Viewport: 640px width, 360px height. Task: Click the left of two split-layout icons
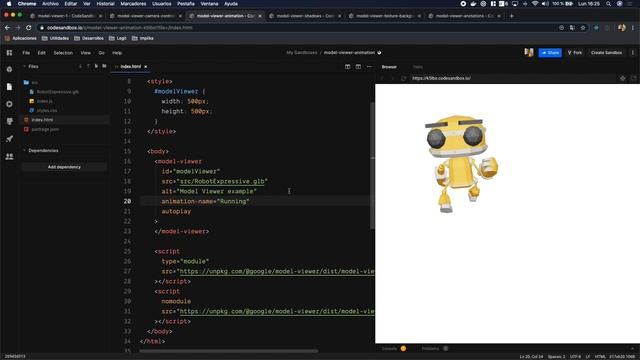coord(347,67)
